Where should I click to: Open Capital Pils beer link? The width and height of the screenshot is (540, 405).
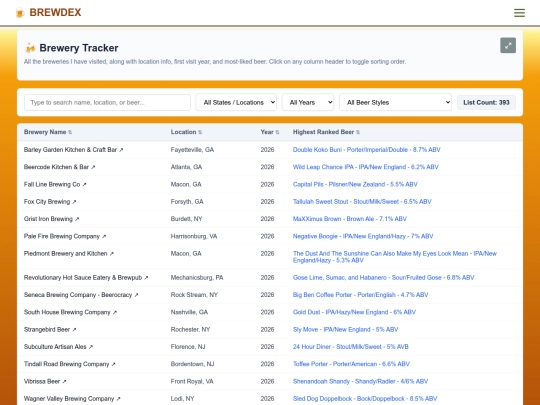click(x=355, y=184)
